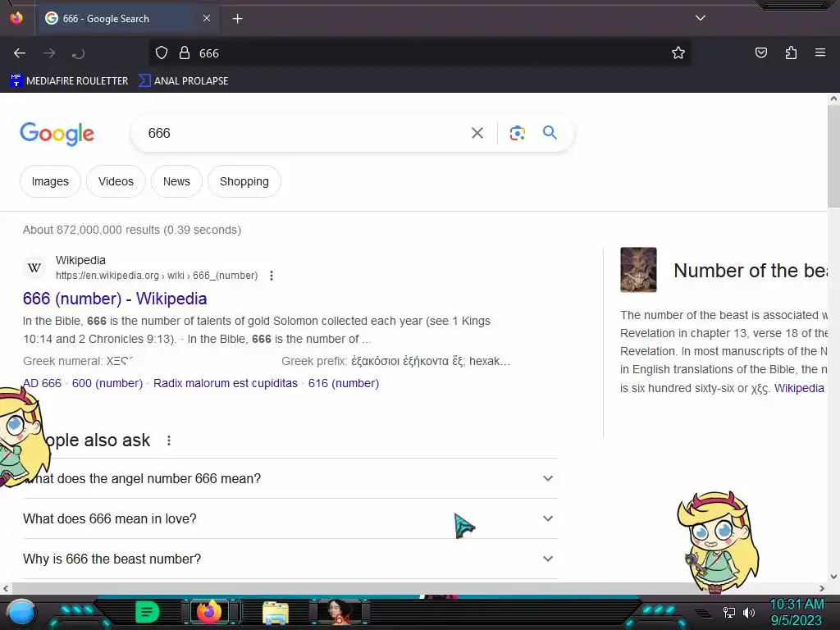Expand 'Why is 666 the beast number?'
Image resolution: width=840 pixels, height=630 pixels.
pyautogui.click(x=290, y=559)
